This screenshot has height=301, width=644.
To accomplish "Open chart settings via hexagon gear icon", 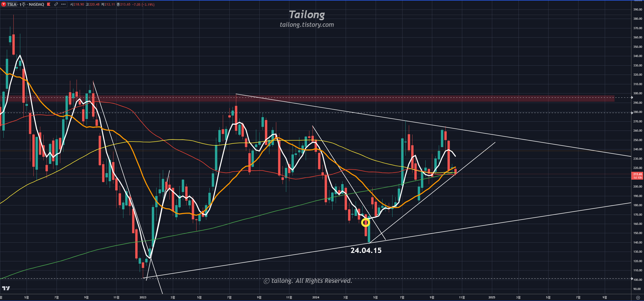I will pos(638,298).
